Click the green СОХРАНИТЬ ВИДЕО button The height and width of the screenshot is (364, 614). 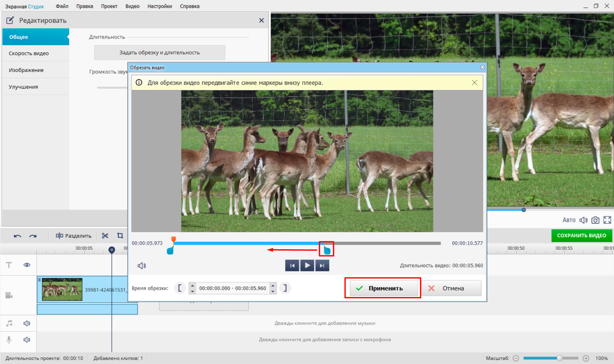click(x=581, y=236)
